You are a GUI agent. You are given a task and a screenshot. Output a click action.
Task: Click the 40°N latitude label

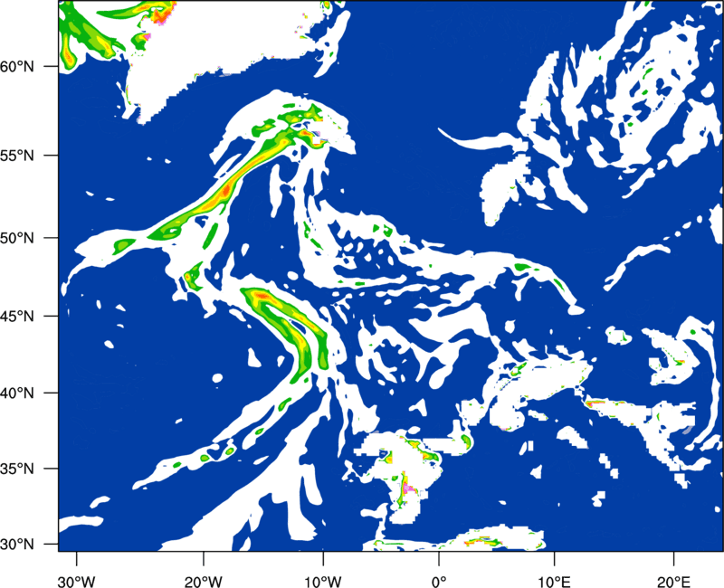(17, 393)
